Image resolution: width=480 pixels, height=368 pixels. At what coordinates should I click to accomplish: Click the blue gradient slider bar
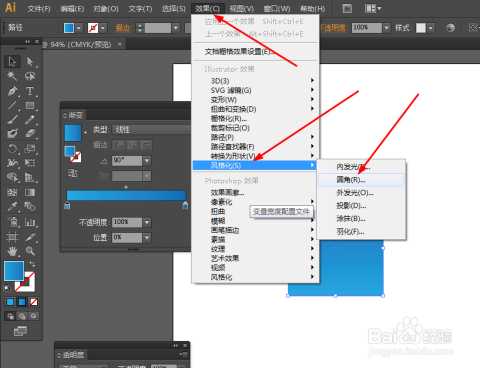click(x=126, y=195)
